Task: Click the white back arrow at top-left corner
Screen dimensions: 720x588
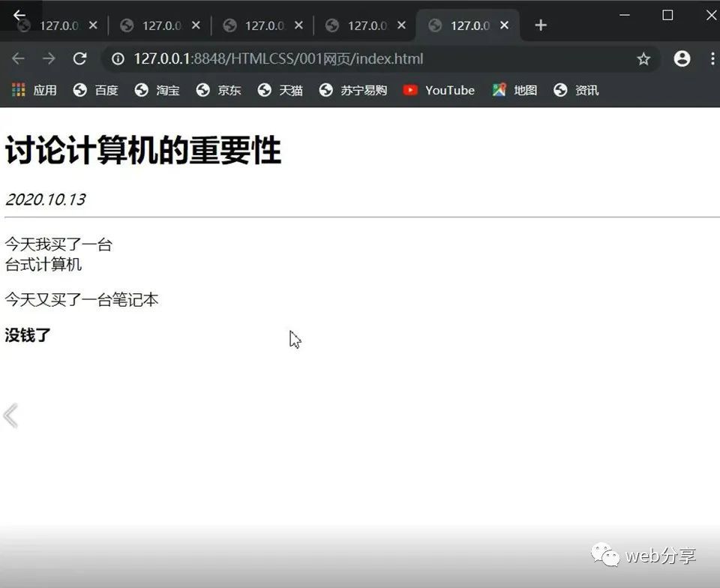Action: (x=19, y=15)
